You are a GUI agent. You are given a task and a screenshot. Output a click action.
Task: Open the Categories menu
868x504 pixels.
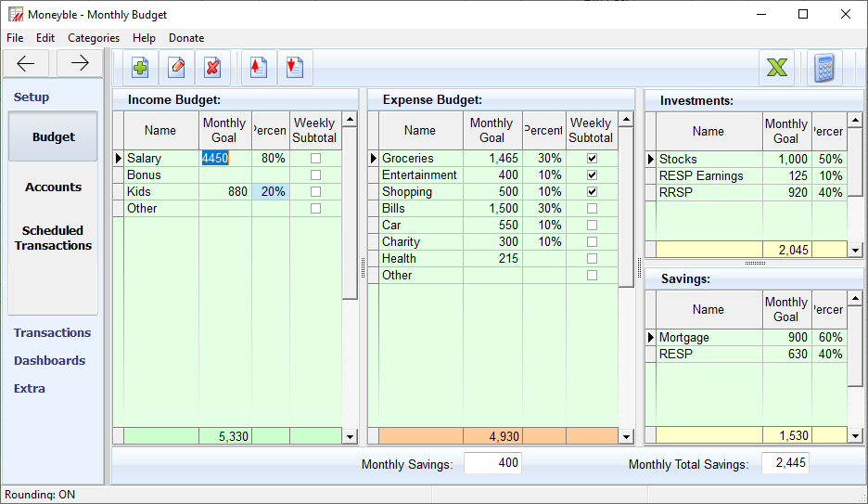tap(94, 38)
